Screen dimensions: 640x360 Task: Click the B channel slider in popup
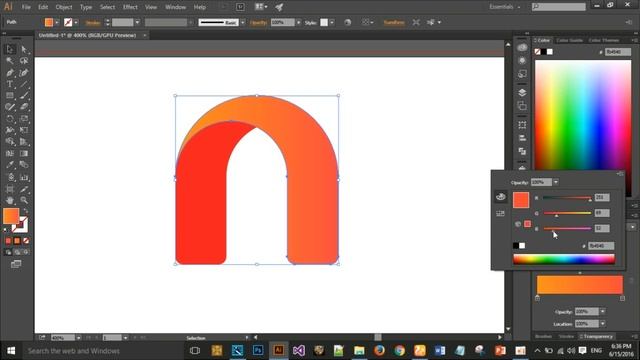coord(567,229)
